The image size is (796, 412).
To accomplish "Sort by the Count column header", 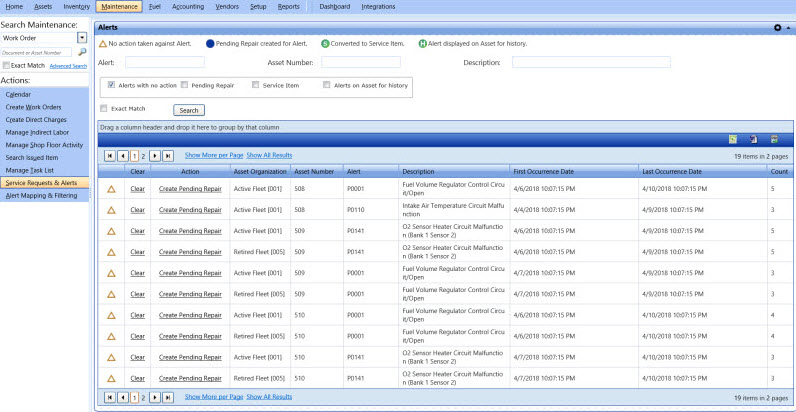I will click(779, 171).
